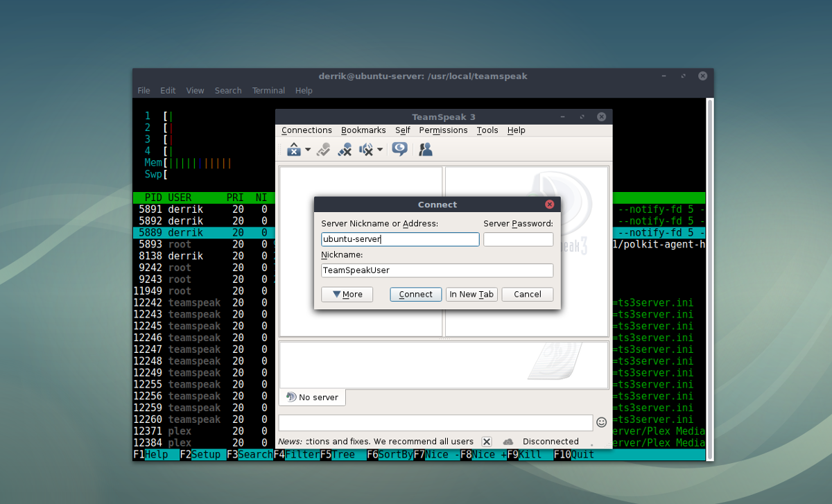
Task: Open the dropdown arrow beside the connect toolbar icon
Action: [308, 149]
